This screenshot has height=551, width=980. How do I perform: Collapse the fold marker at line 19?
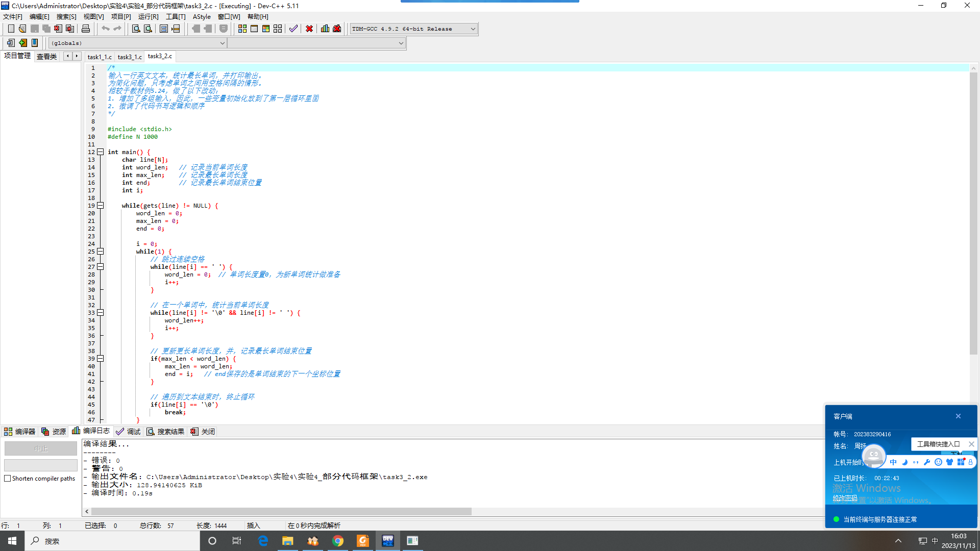pos(101,206)
